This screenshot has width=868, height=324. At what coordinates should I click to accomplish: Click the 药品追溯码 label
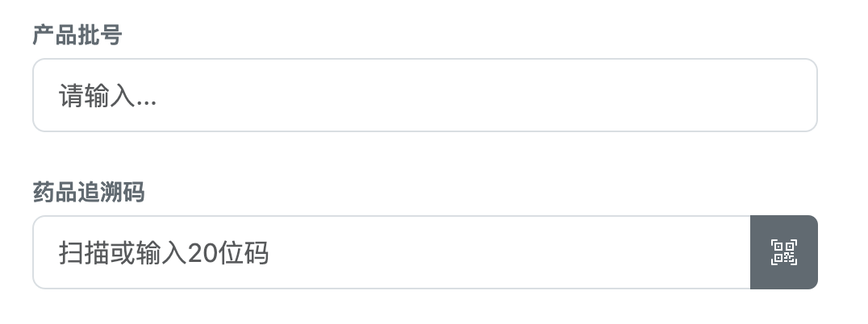(x=88, y=193)
